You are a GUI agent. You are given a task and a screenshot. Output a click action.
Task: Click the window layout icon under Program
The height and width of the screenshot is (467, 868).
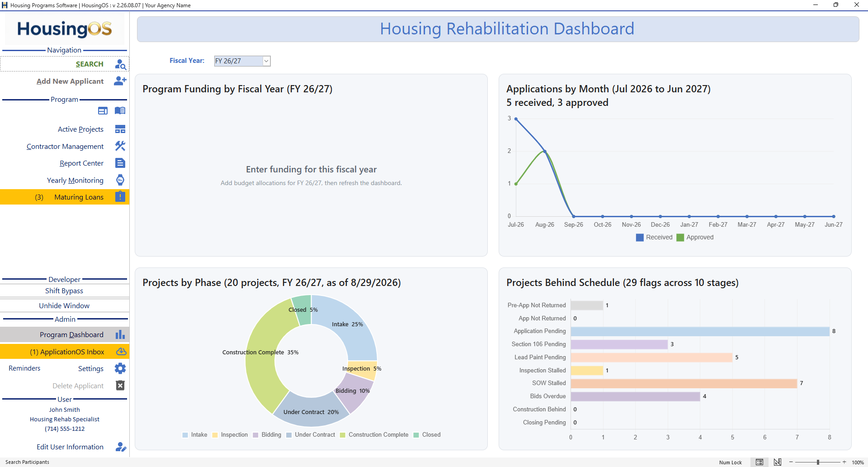pos(103,111)
